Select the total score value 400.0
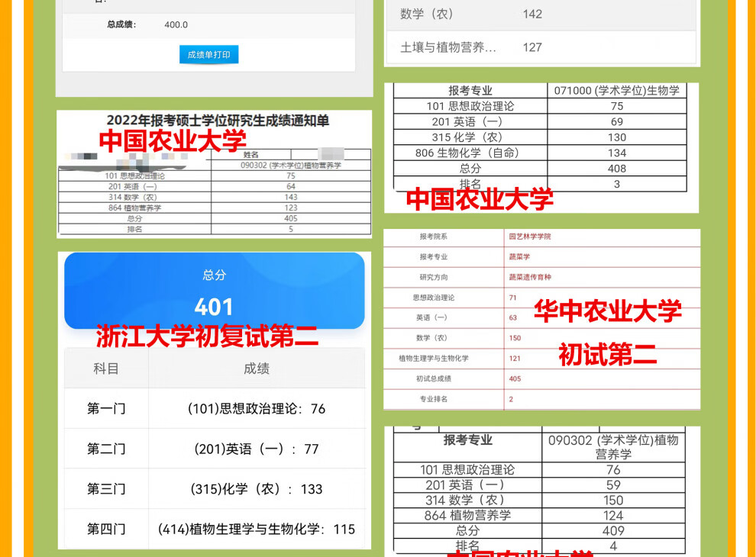The width and height of the screenshot is (756, 557). (x=176, y=24)
